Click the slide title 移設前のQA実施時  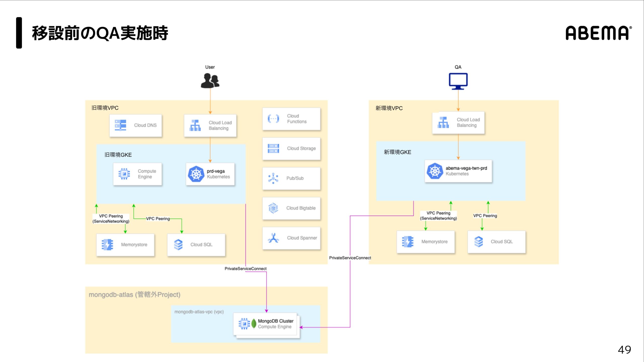tap(100, 33)
